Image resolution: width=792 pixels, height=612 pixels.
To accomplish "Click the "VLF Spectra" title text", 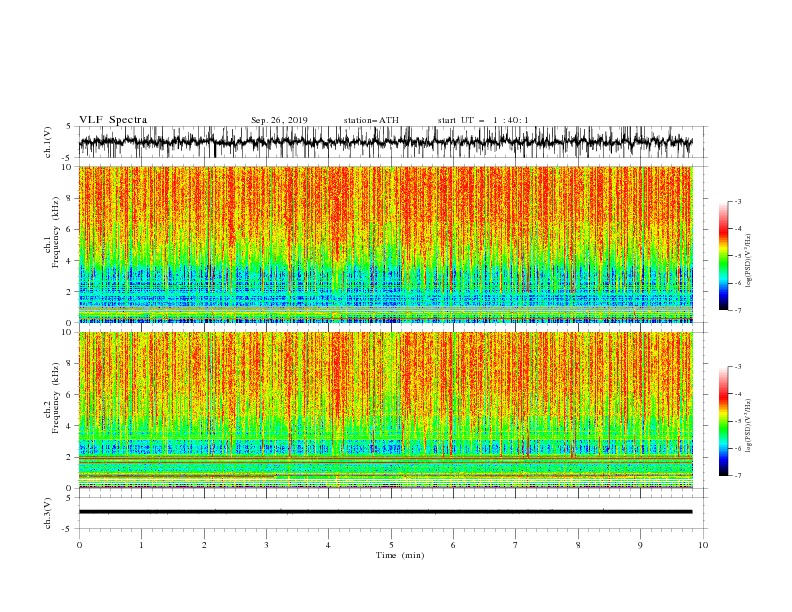I will point(113,120).
